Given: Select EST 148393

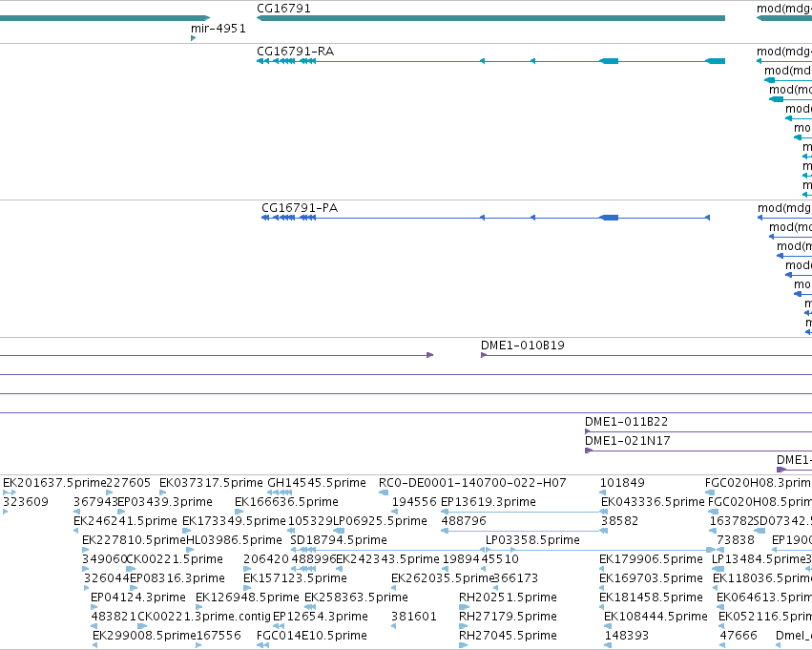Looking at the screenshot, I should 627,636.
